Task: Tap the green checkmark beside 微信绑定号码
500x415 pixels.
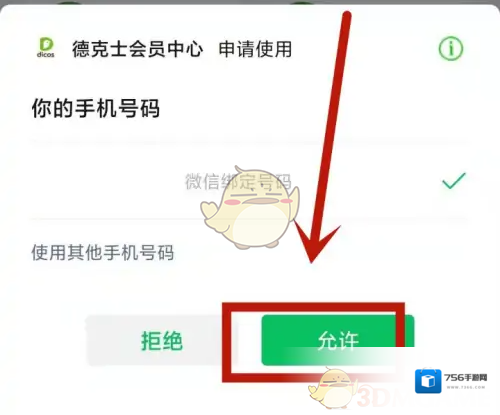Action: point(453,181)
